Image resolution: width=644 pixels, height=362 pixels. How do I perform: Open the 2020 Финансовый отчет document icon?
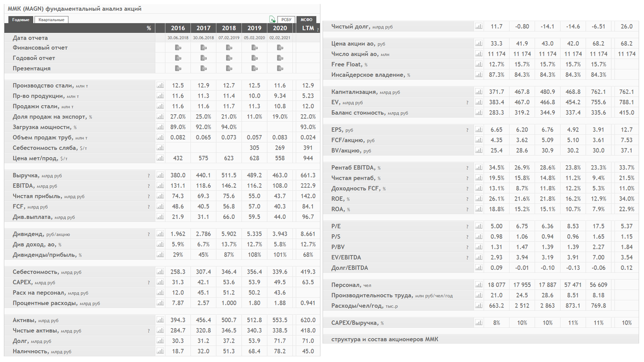click(280, 48)
